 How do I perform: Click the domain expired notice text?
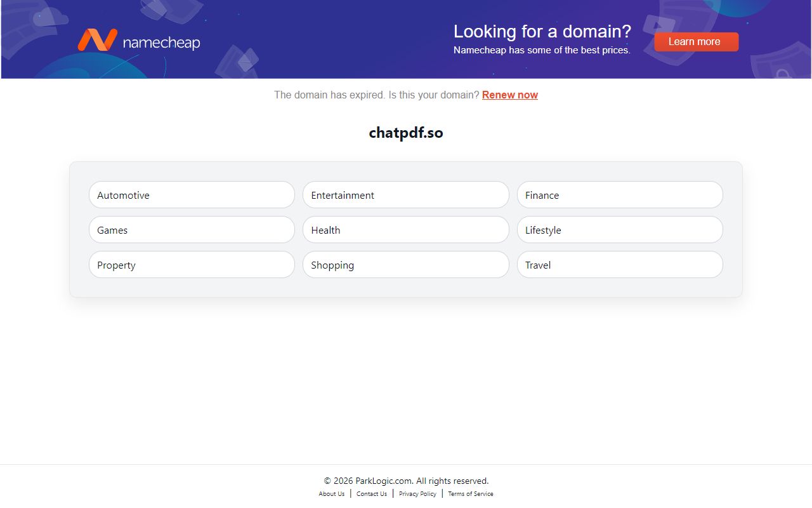tap(377, 95)
